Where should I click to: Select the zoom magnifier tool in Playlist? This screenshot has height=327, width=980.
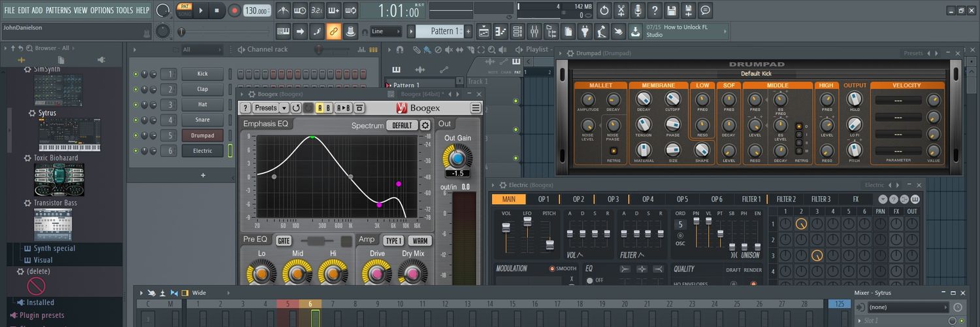492,49
